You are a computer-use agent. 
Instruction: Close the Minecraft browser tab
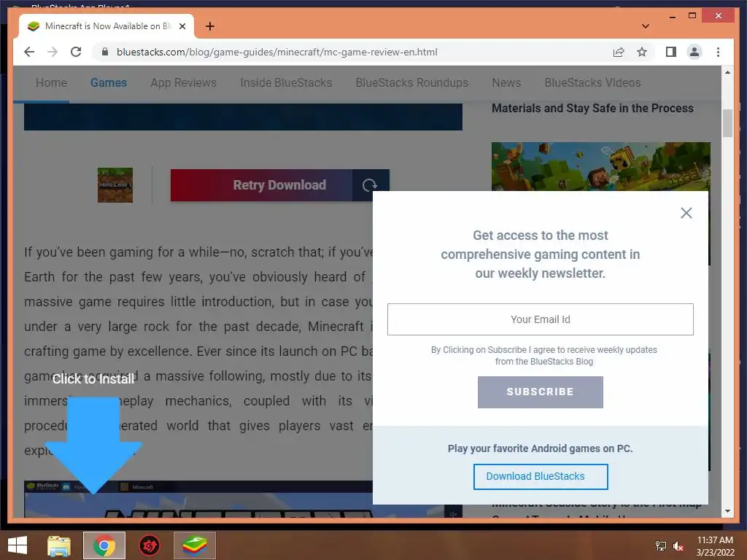(182, 26)
